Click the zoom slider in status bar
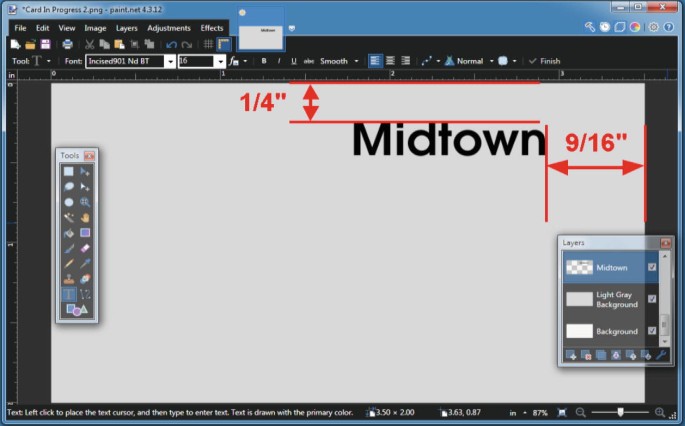Screen dimensions: 685x426 [x=621, y=412]
